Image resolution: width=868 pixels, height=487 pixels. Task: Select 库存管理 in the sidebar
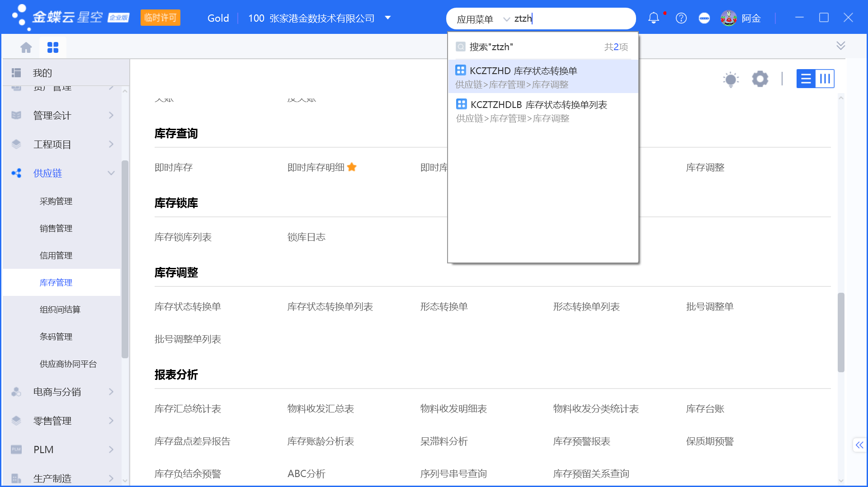point(56,282)
